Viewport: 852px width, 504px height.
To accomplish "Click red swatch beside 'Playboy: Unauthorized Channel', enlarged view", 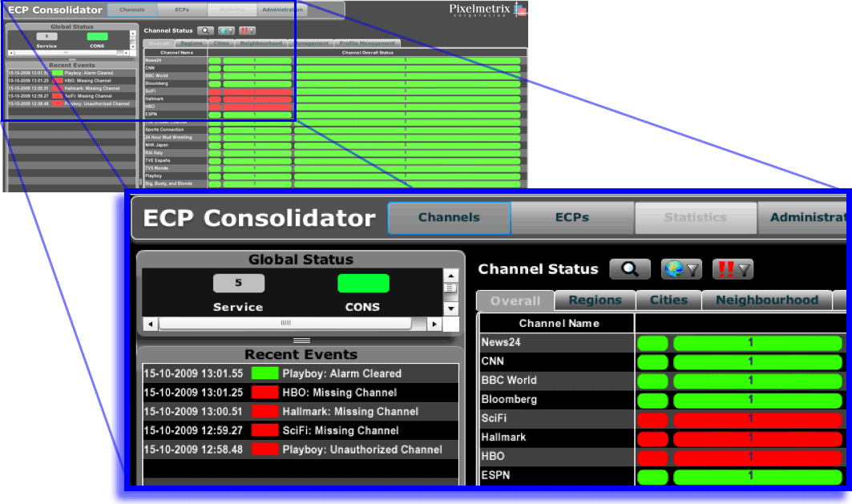I will [x=264, y=450].
